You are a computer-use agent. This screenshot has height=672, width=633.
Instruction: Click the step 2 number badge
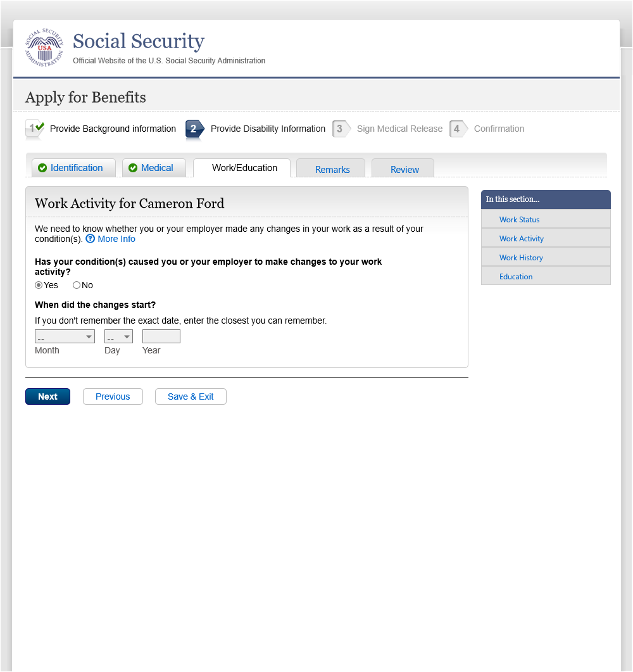(194, 129)
